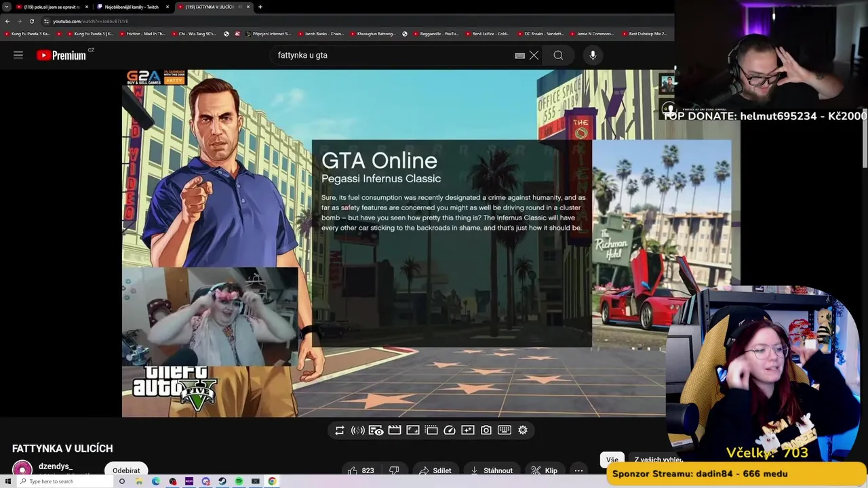Clear the search text with X

[x=534, y=56]
